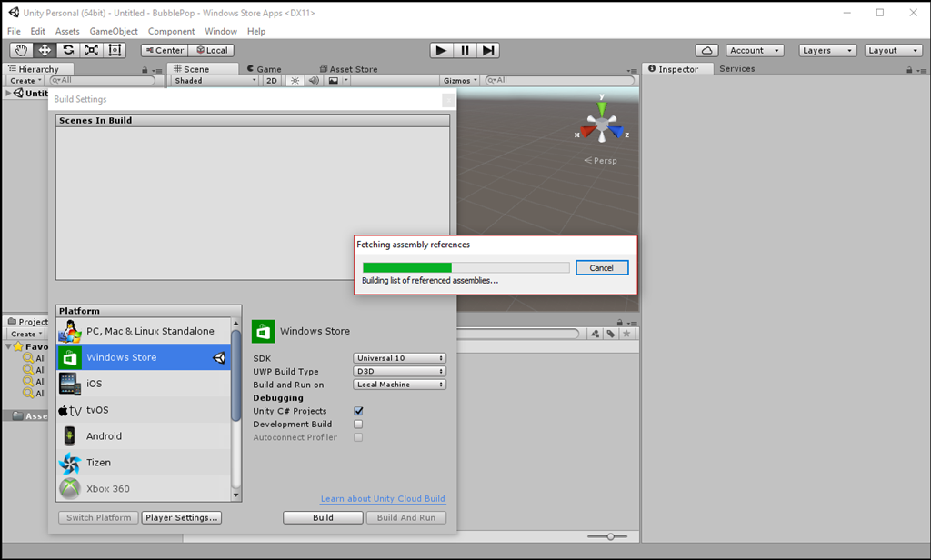The image size is (931, 560).
Task: Select the Move tool in toolbar
Action: coord(45,51)
